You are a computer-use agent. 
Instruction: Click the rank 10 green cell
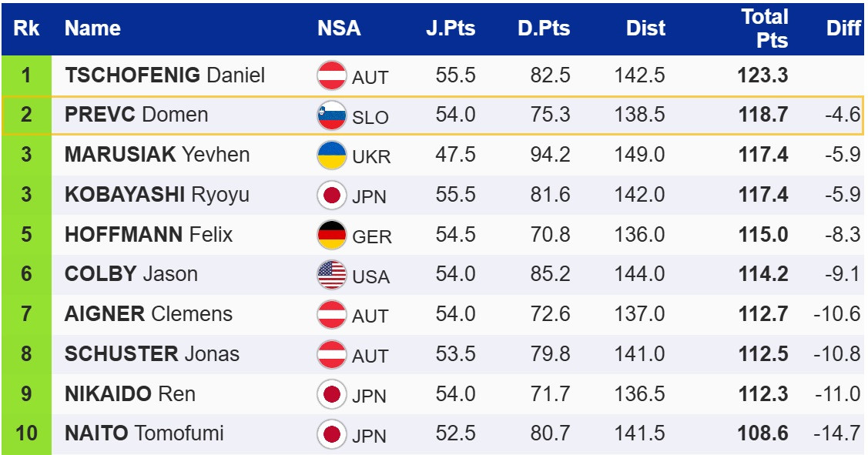[x=26, y=434]
